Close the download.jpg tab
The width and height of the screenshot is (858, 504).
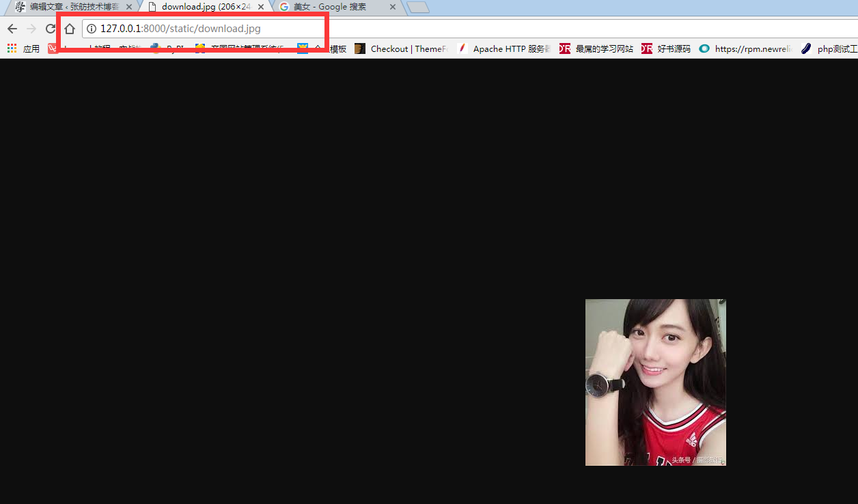261,7
